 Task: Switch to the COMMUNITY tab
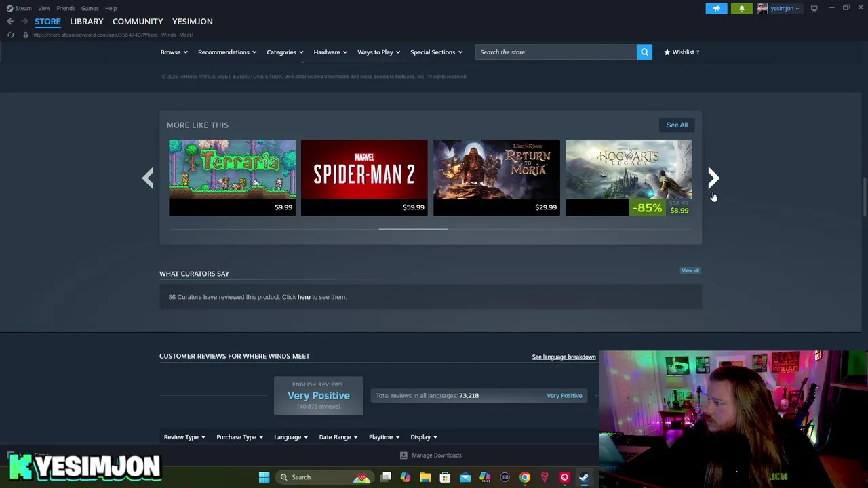point(138,22)
